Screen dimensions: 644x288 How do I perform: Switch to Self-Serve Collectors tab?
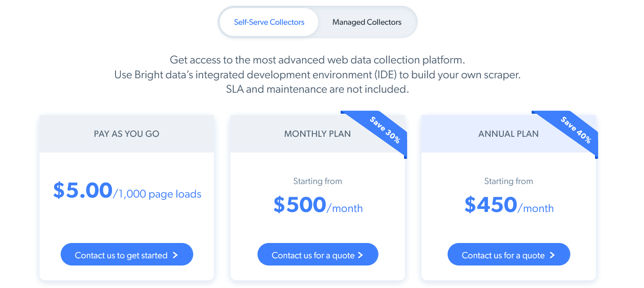(269, 22)
